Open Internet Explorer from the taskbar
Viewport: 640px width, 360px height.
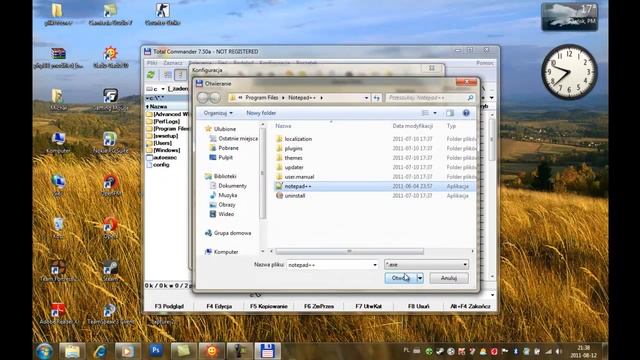(100, 351)
